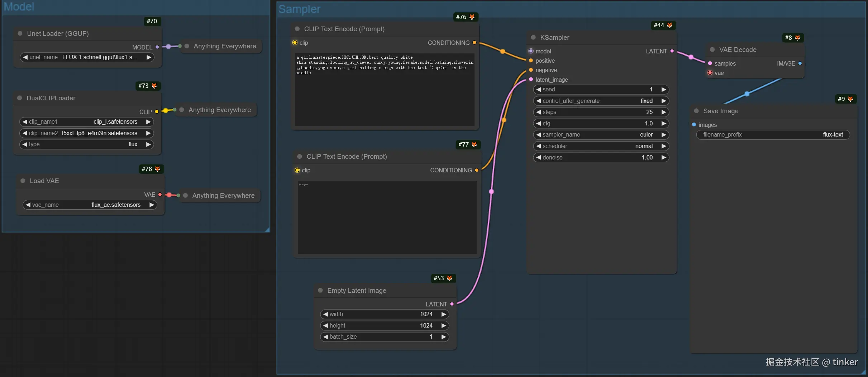Collapse the VAE Decode node via its dot
The image size is (868, 377).
[x=712, y=49]
